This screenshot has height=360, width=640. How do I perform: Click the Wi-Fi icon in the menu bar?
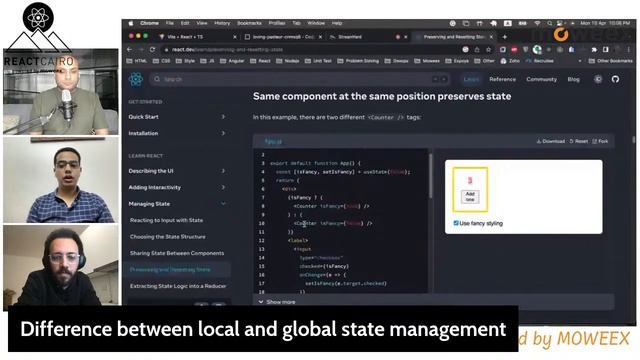coord(538,23)
